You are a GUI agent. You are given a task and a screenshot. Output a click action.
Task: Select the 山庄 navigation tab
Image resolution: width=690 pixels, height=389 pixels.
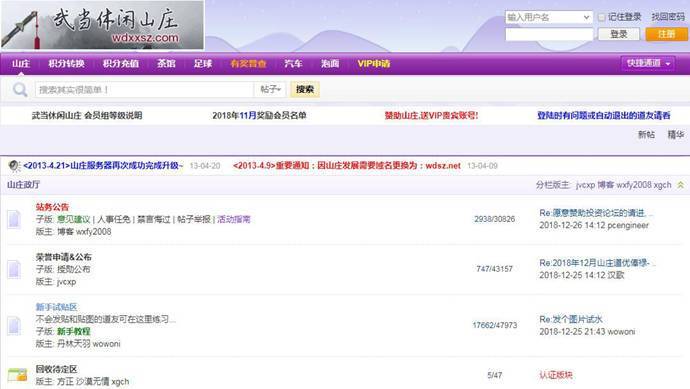21,63
